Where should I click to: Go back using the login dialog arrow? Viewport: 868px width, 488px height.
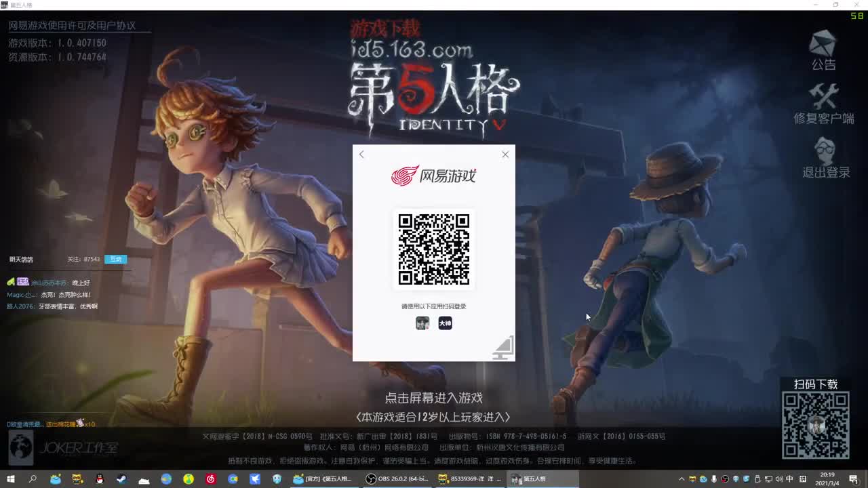(x=361, y=155)
